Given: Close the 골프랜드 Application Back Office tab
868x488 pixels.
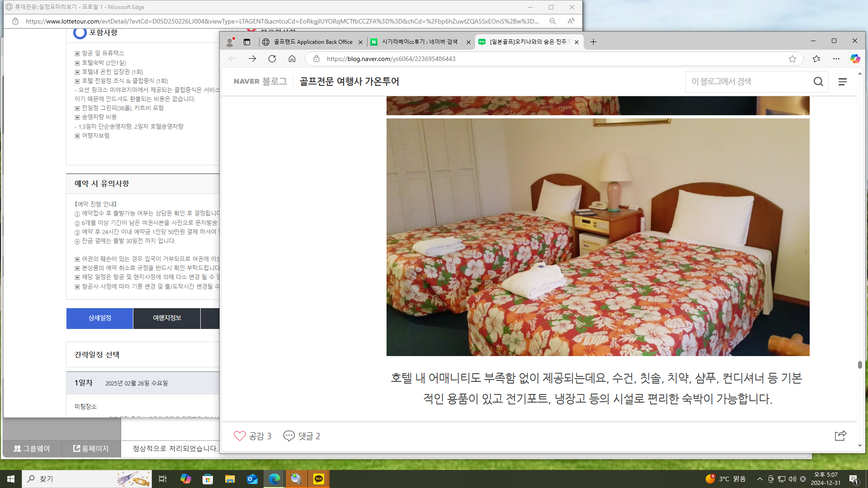Looking at the screenshot, I should point(360,42).
